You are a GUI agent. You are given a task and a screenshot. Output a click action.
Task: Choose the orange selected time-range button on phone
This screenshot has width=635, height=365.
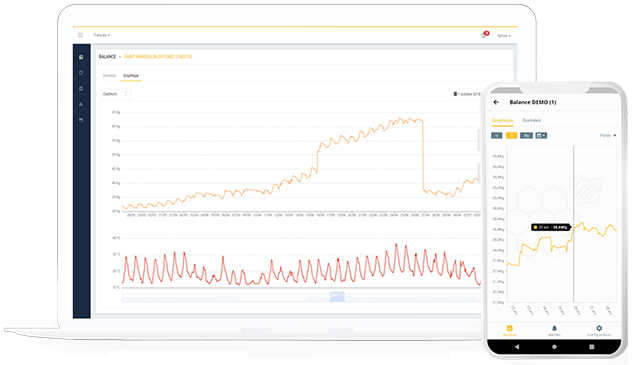(511, 135)
